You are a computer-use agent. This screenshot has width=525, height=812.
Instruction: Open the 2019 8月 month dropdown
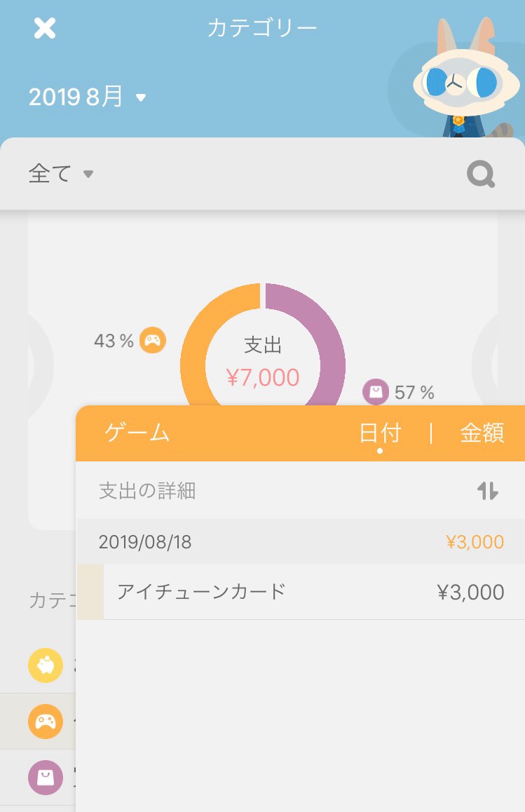click(88, 97)
